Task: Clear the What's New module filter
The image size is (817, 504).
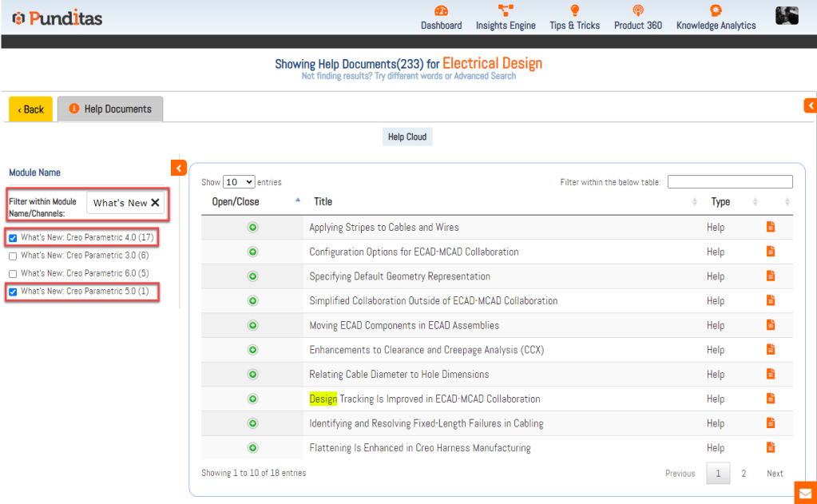Action: [155, 203]
